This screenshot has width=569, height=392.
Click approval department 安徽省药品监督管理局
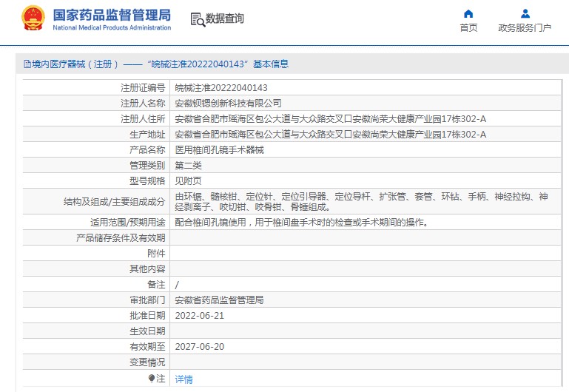tap(219, 300)
